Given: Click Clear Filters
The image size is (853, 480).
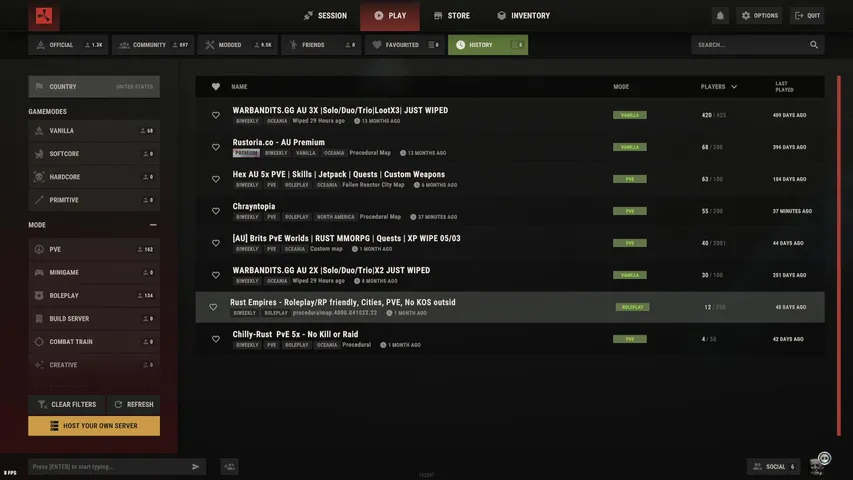Looking at the screenshot, I should click(67, 404).
